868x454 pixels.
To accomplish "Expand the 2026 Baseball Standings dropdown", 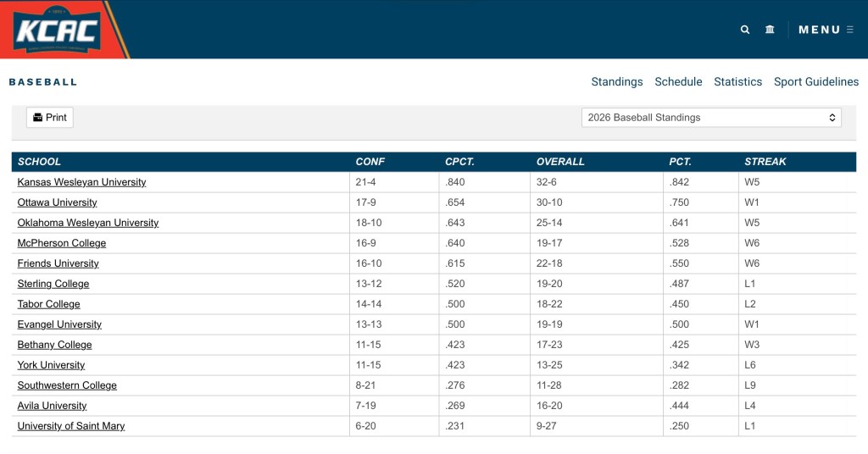I will pos(711,118).
